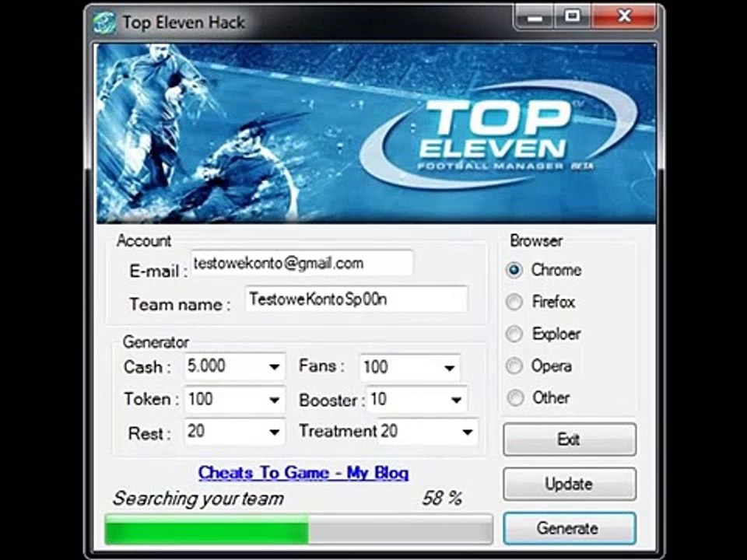Click the '58 %' progress value
Screen dimensions: 747x560
click(442, 498)
